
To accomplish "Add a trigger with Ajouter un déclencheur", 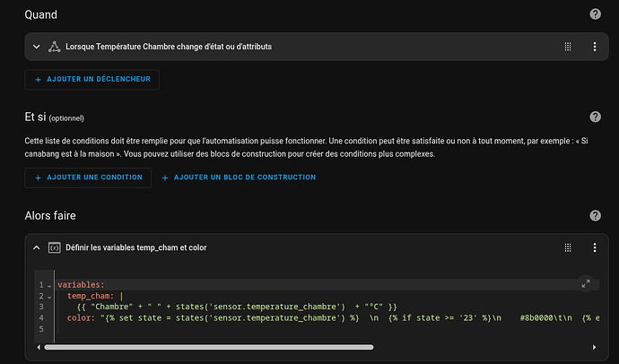I will point(92,79).
